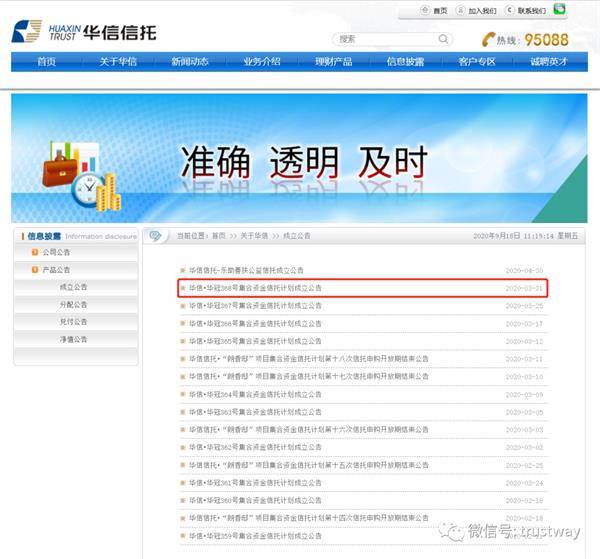Click the orange phone hotline icon

click(488, 39)
